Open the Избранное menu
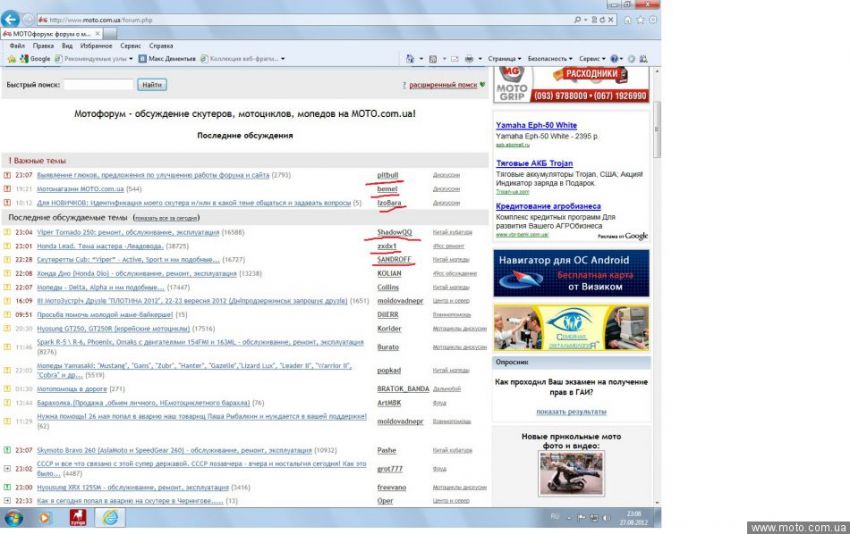 point(96,46)
